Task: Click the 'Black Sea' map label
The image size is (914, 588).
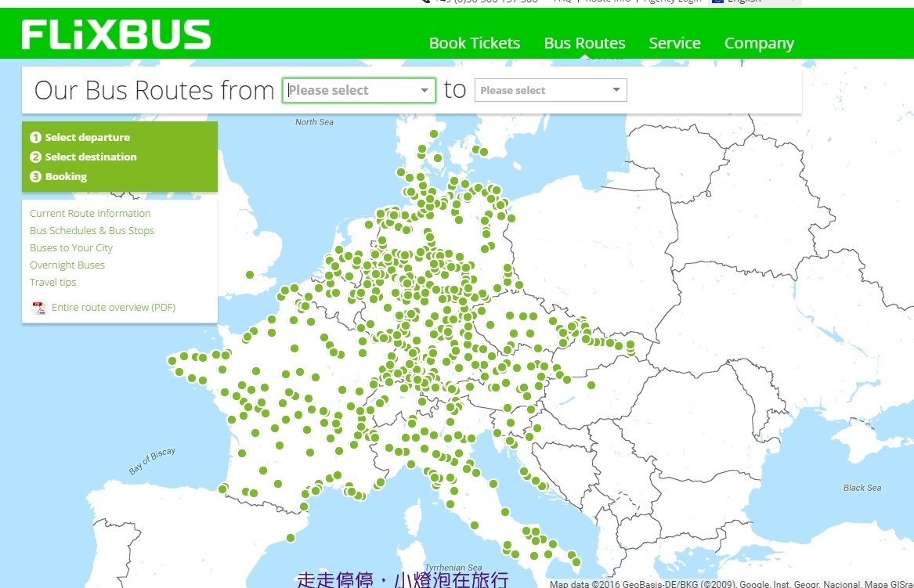Action: (862, 488)
